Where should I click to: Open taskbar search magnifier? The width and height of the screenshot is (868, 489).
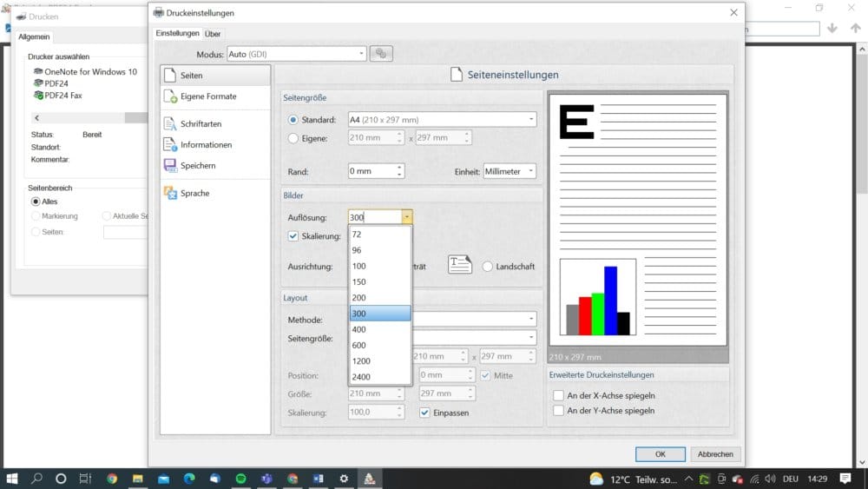coord(36,479)
